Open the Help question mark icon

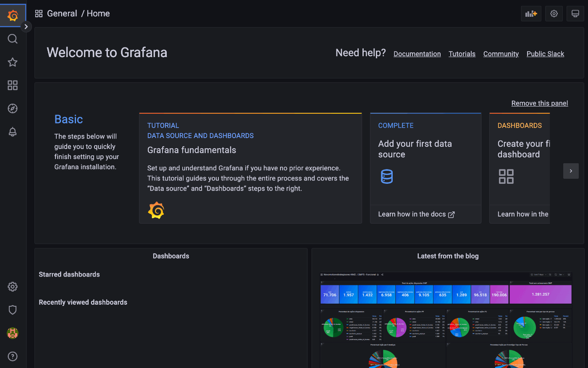[x=13, y=356]
